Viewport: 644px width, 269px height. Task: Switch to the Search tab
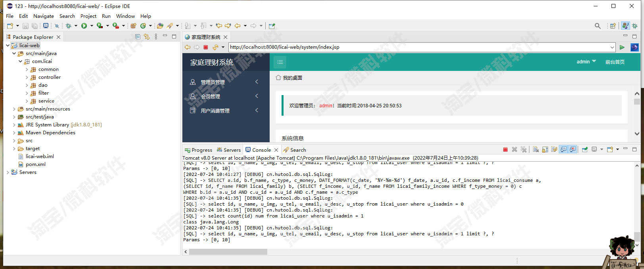295,150
